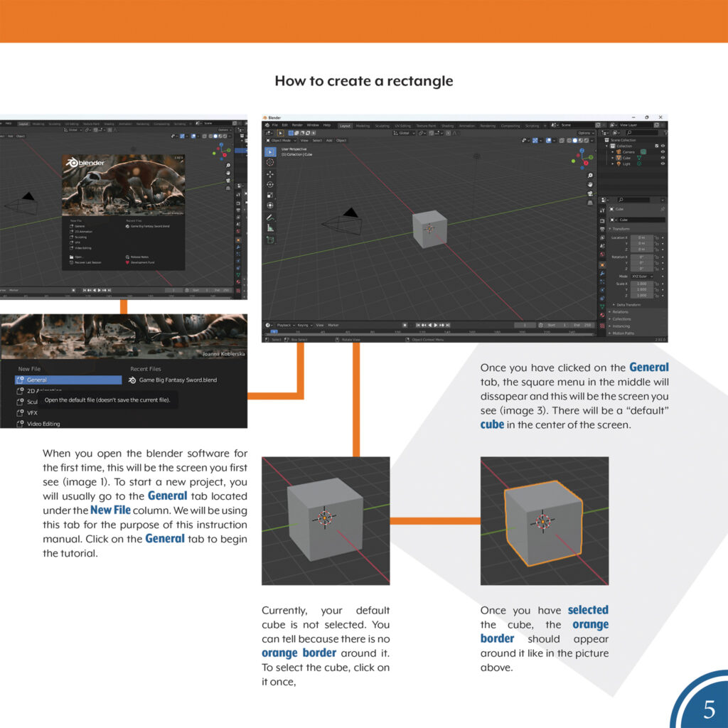728x728 pixels.
Task: Click the Add menu in the viewport header
Action: coord(329,140)
